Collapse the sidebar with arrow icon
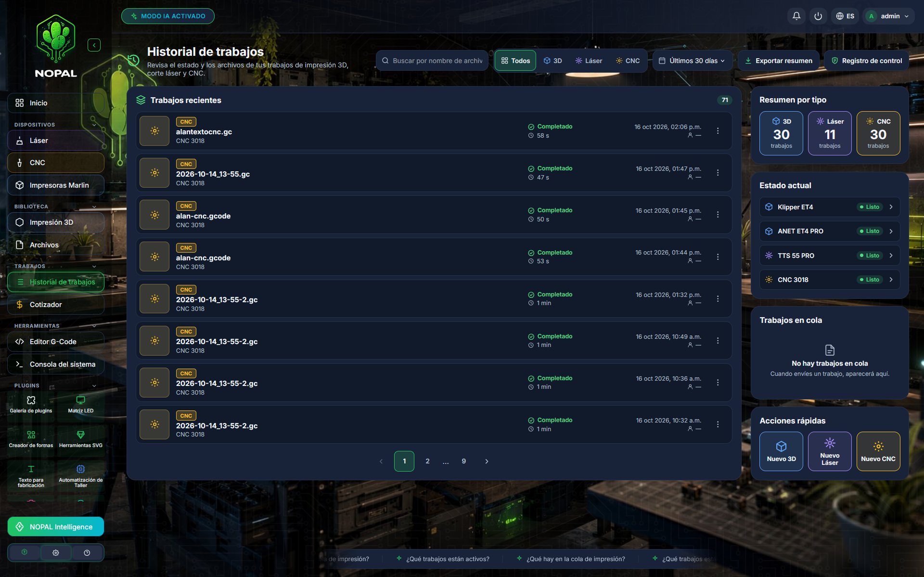 [x=94, y=45]
